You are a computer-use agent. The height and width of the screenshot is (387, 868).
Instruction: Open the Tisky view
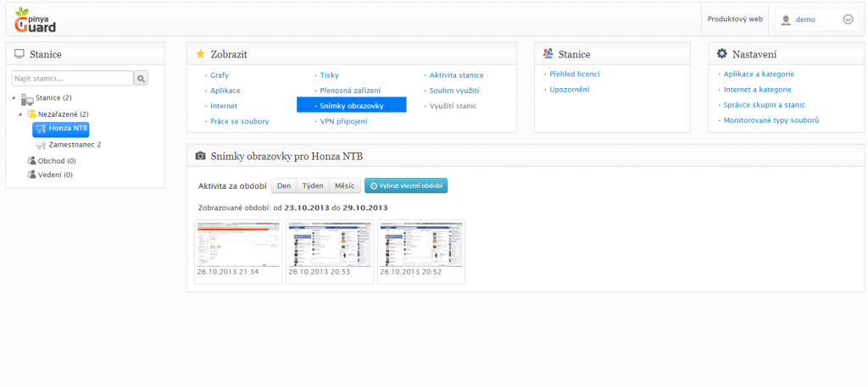click(330, 75)
